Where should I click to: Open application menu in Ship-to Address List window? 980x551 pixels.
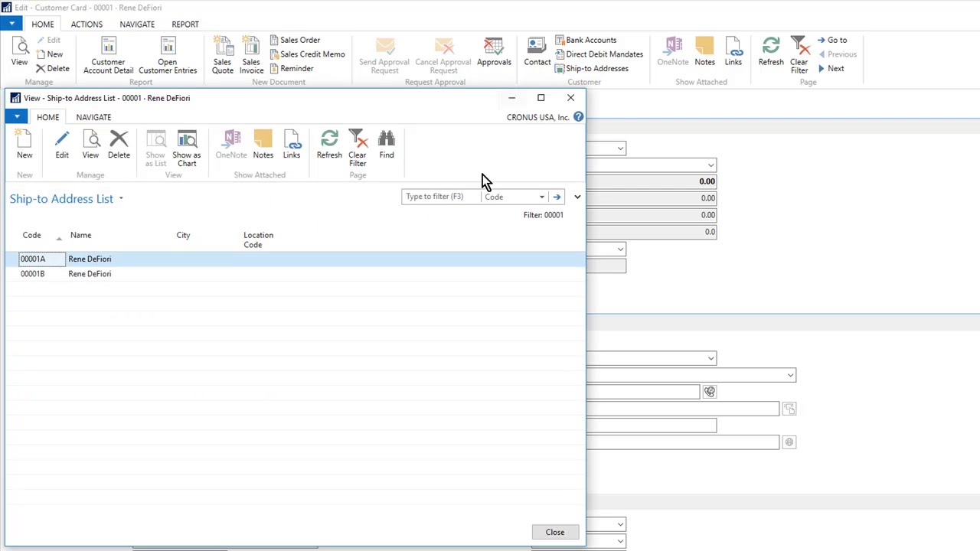pos(17,117)
